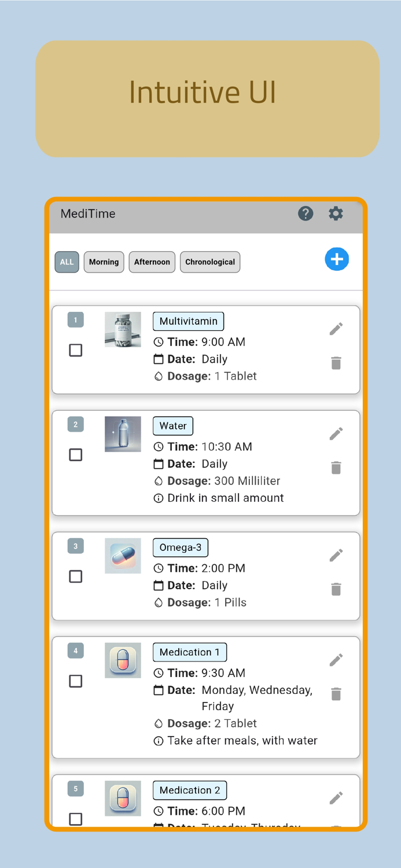Click the Water bottle thumbnail image

coord(123,434)
